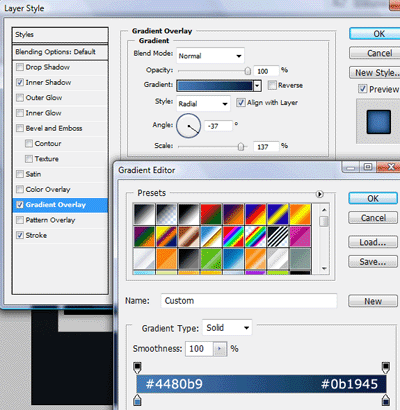The image size is (400, 410).
Task: Toggle the Reverse gradient checkbox
Action: pyautogui.click(x=272, y=85)
